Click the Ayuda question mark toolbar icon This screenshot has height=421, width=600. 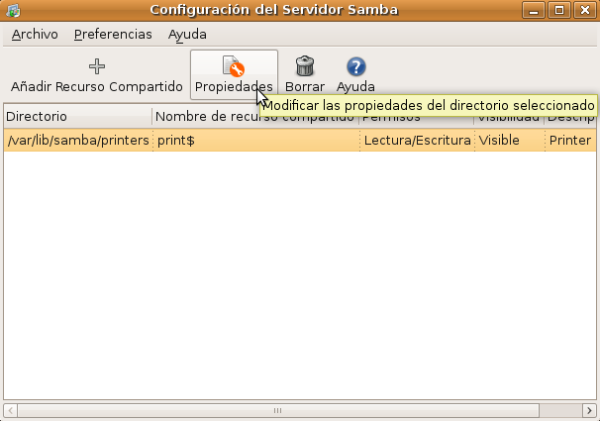coord(355,67)
